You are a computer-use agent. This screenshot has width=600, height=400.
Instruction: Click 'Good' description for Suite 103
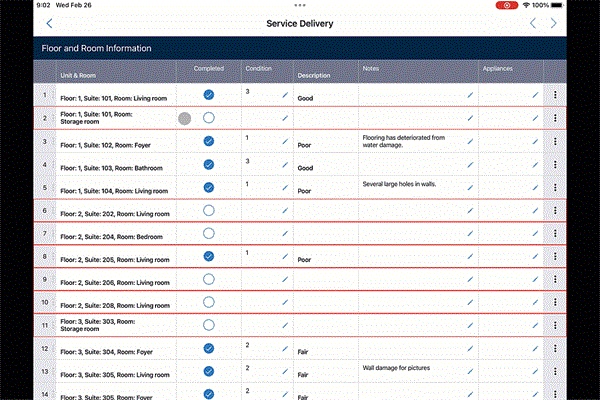[x=305, y=168]
